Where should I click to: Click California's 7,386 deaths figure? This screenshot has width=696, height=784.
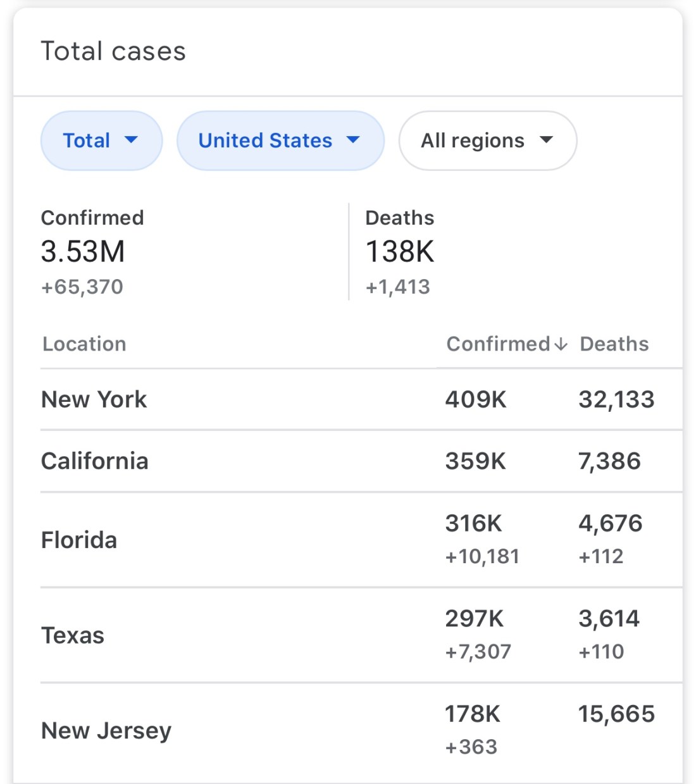[x=609, y=461]
